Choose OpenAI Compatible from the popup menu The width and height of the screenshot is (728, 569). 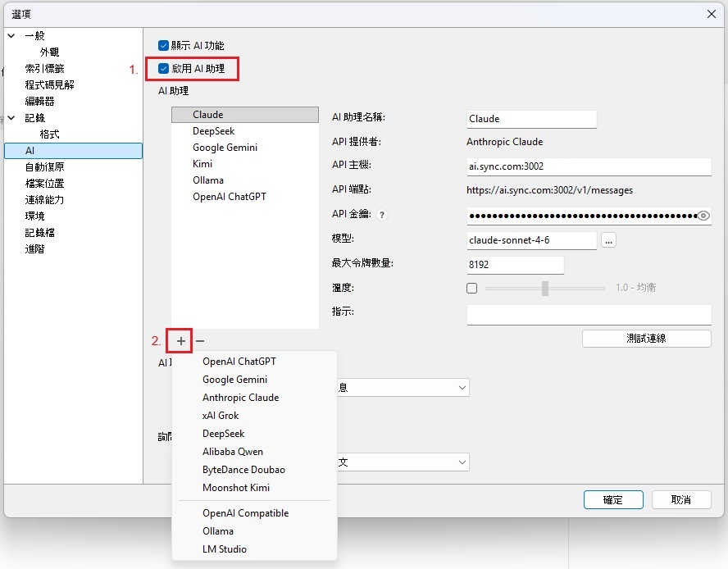click(246, 513)
